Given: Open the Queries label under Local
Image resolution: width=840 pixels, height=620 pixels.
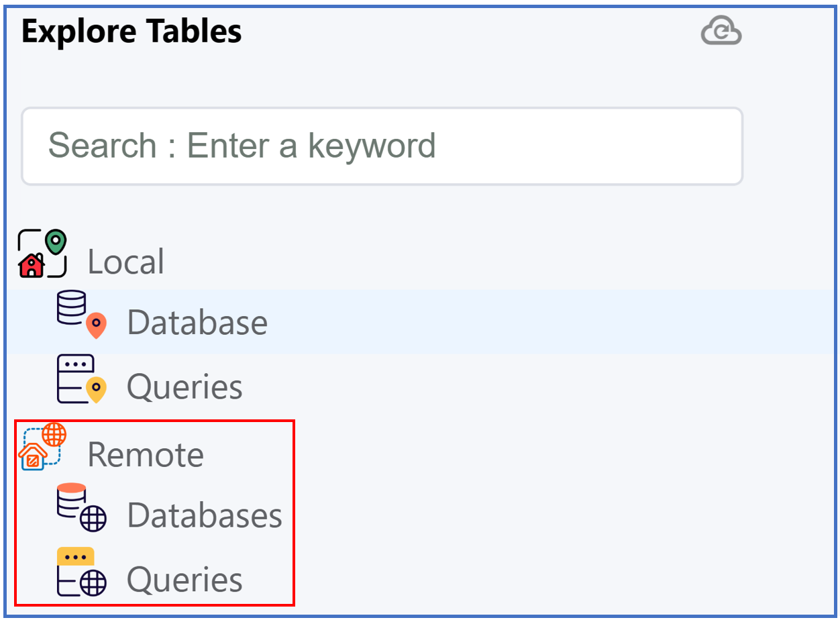Looking at the screenshot, I should (x=185, y=387).
